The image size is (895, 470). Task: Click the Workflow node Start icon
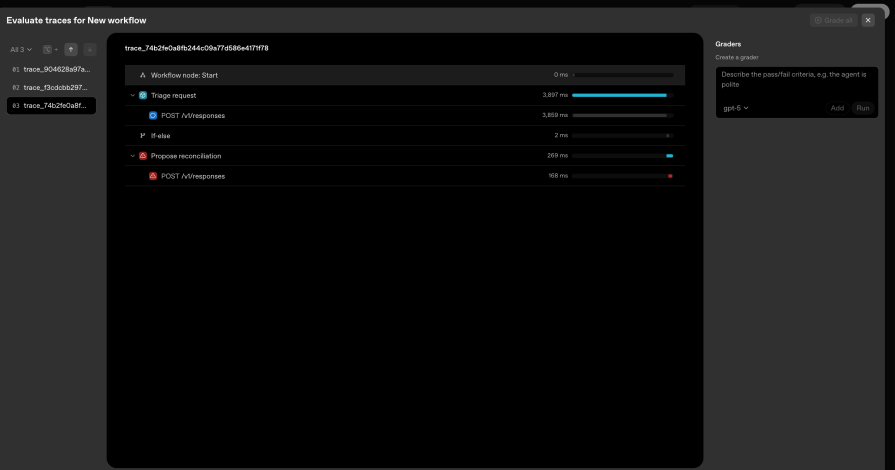coord(143,75)
